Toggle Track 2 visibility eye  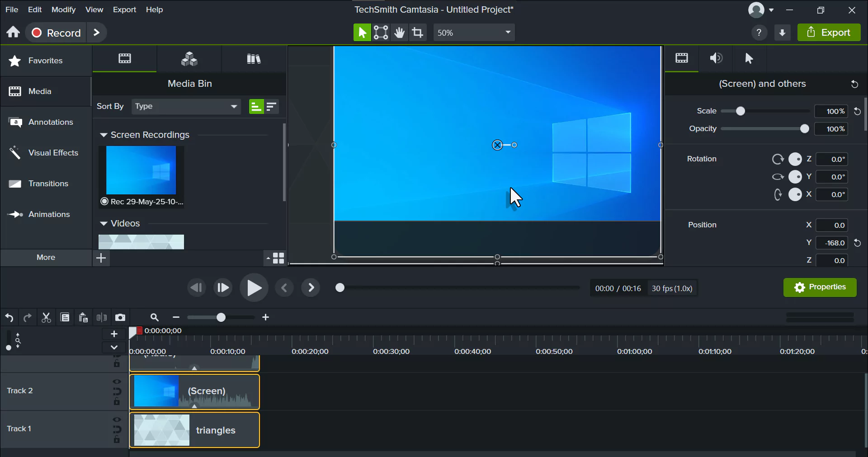point(117,382)
